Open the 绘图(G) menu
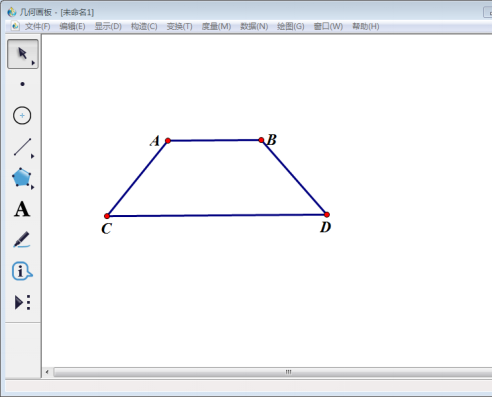This screenshot has height=397, width=492. point(291,26)
